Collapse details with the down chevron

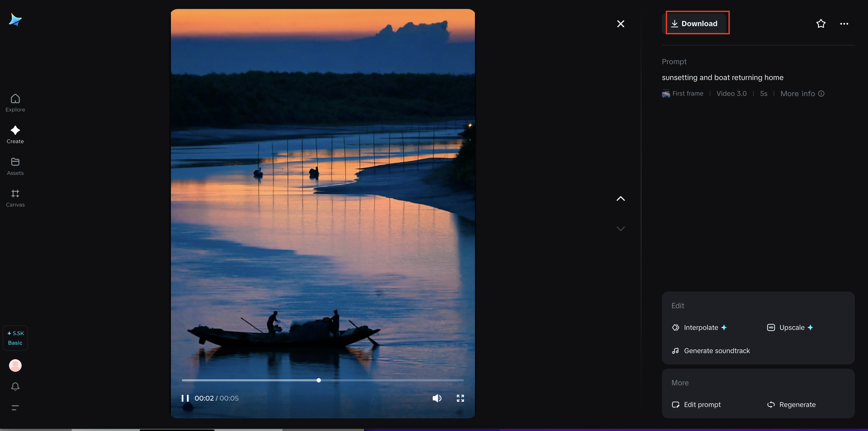coord(621,228)
